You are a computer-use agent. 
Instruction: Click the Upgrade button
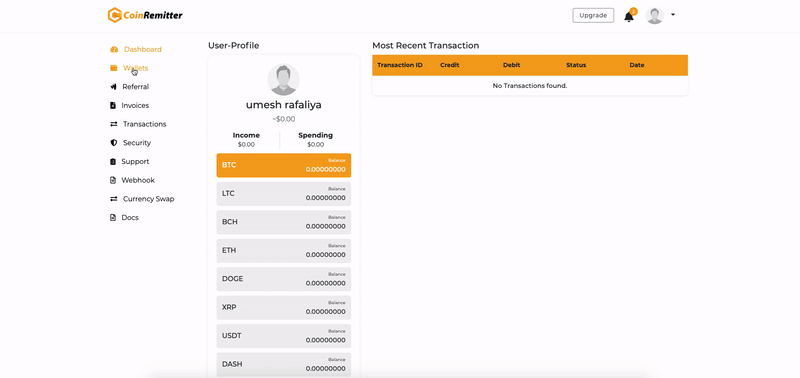tap(593, 15)
